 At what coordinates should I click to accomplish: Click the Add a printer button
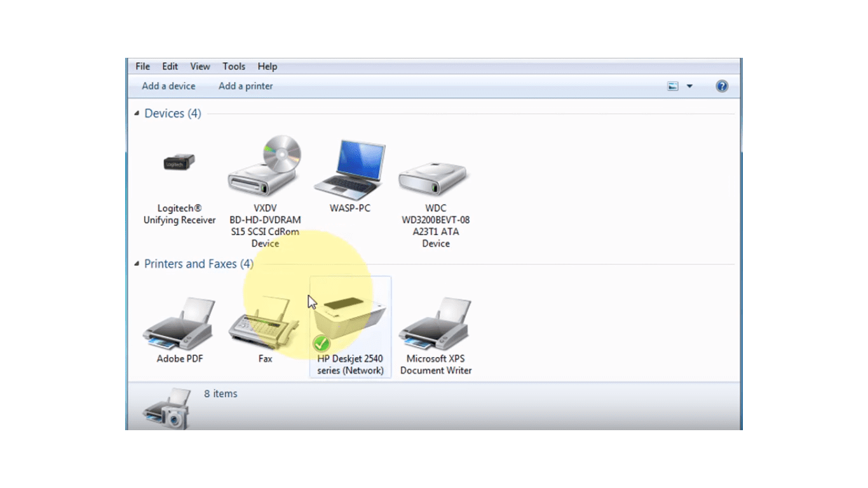pyautogui.click(x=245, y=86)
